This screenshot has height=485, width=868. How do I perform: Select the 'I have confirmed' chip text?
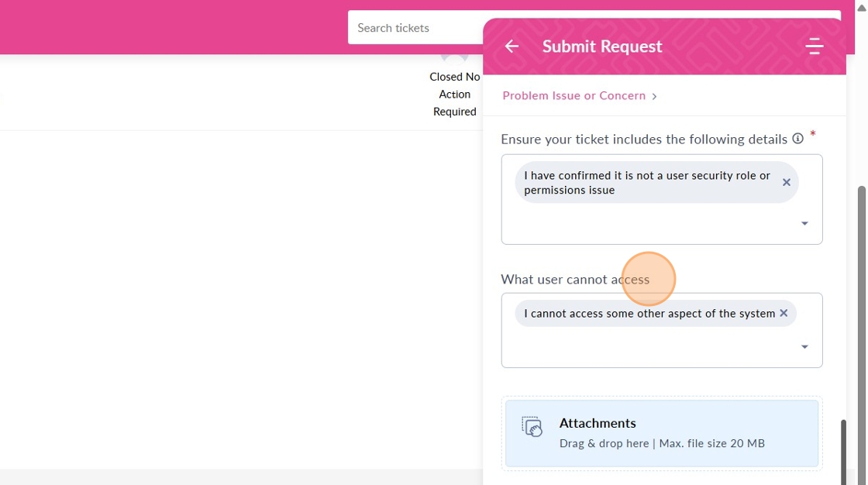tap(646, 183)
